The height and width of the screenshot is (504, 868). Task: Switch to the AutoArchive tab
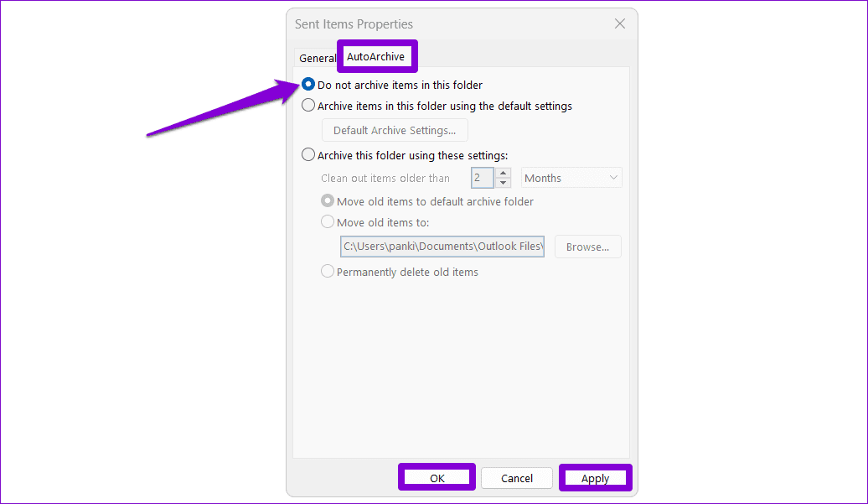[376, 56]
